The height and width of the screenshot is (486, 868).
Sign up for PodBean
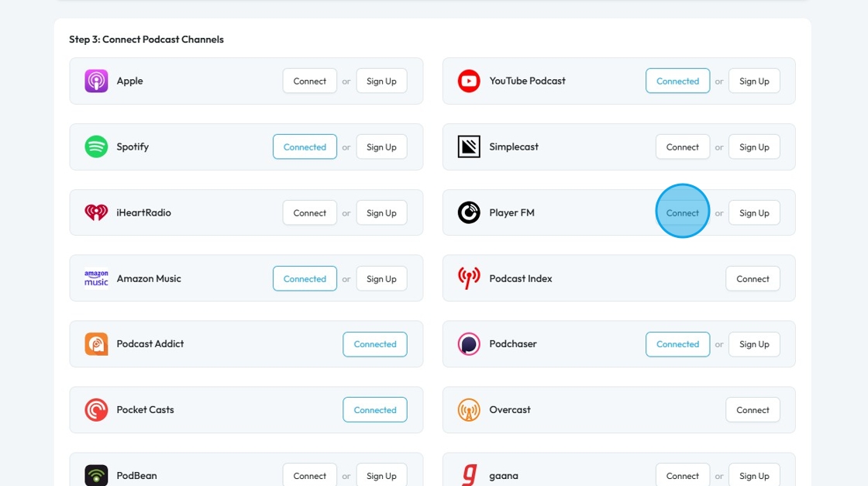click(381, 475)
